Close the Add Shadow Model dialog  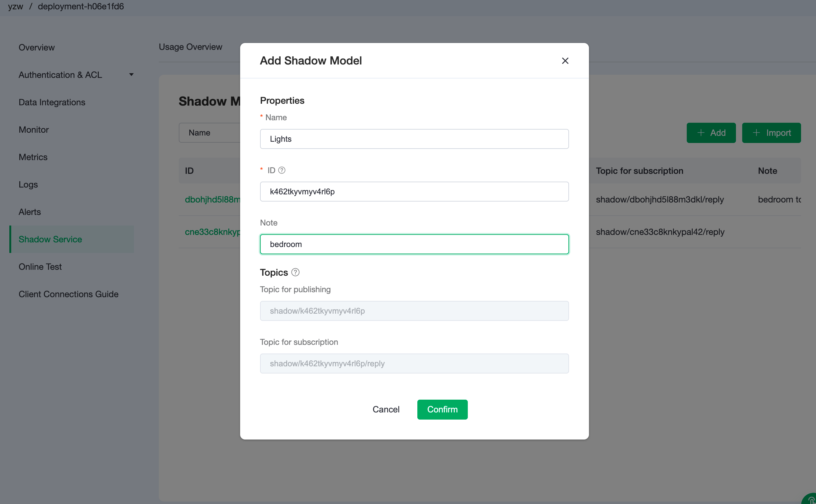565,61
